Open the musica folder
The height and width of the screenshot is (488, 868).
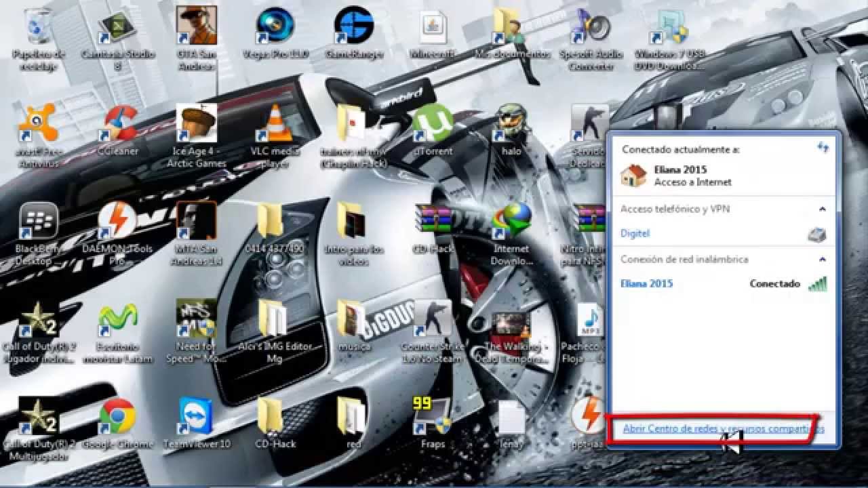(354, 325)
